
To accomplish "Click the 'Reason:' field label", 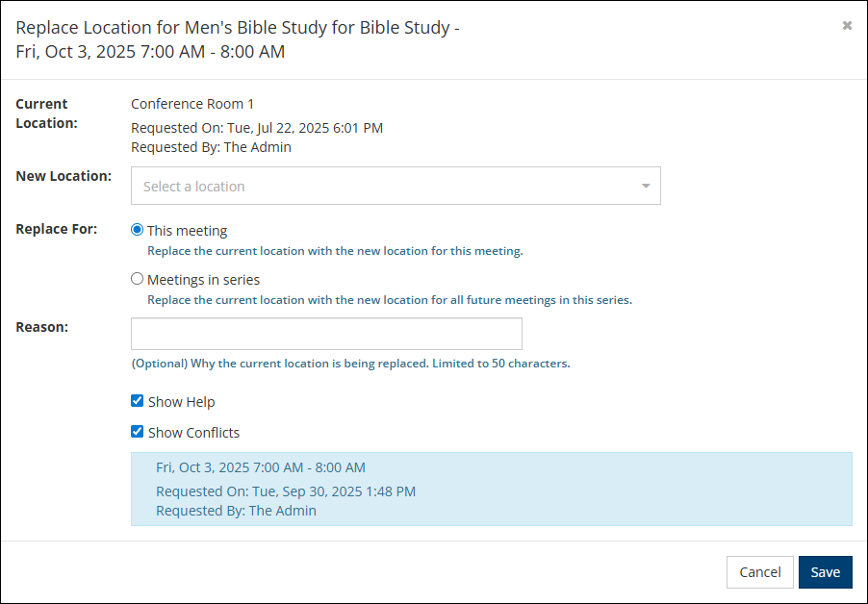I will [42, 327].
